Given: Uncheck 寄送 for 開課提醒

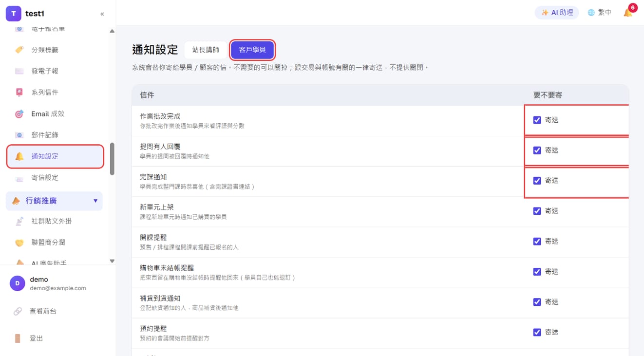Looking at the screenshot, I should (x=537, y=242).
